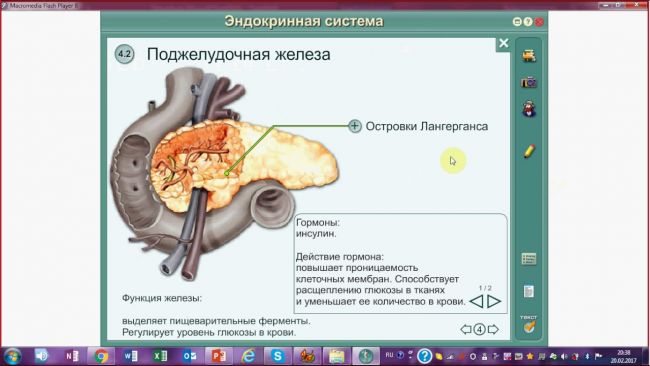This screenshot has height=366, width=650.
Task: Go to previous hormone info page triangle
Action: [x=476, y=301]
